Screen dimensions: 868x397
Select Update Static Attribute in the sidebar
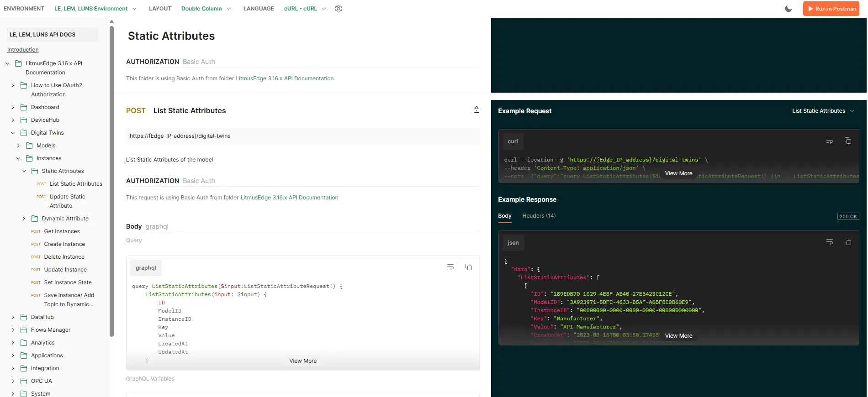click(x=67, y=201)
